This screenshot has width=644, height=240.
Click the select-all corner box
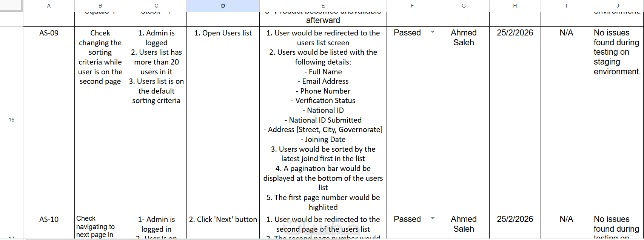(x=11, y=6)
